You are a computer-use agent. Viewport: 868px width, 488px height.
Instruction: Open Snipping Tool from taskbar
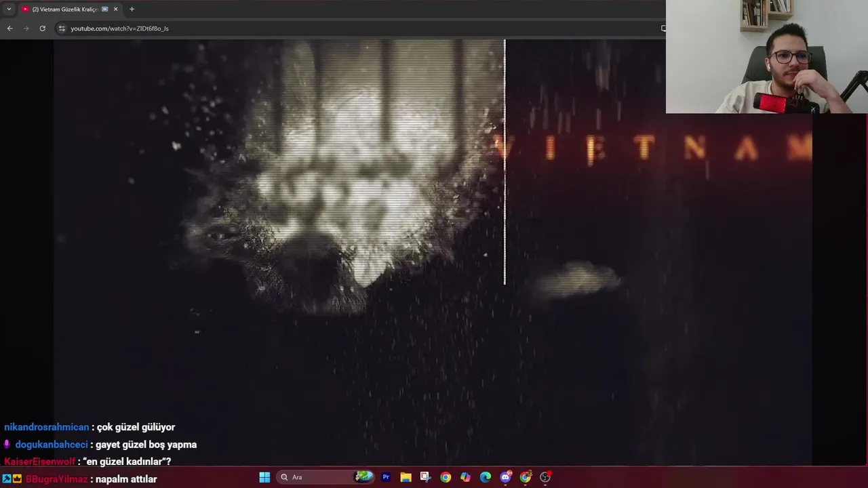pyautogui.click(x=425, y=477)
